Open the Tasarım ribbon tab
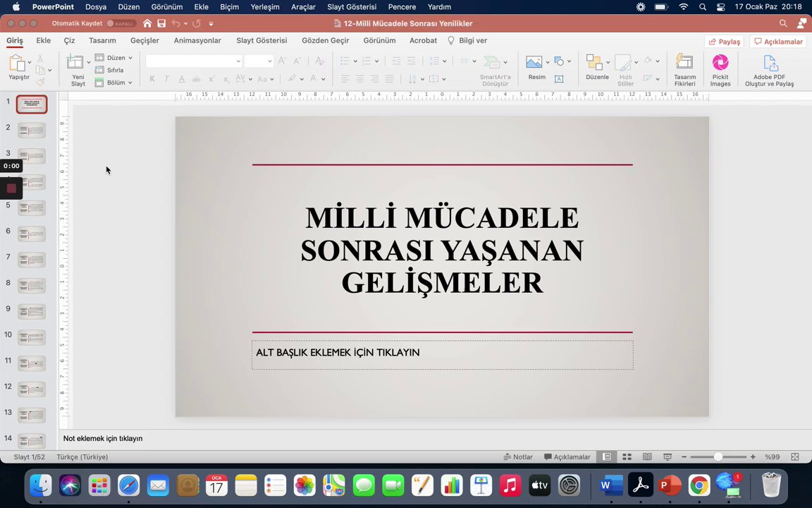Image resolution: width=812 pixels, height=508 pixels. click(102, 40)
